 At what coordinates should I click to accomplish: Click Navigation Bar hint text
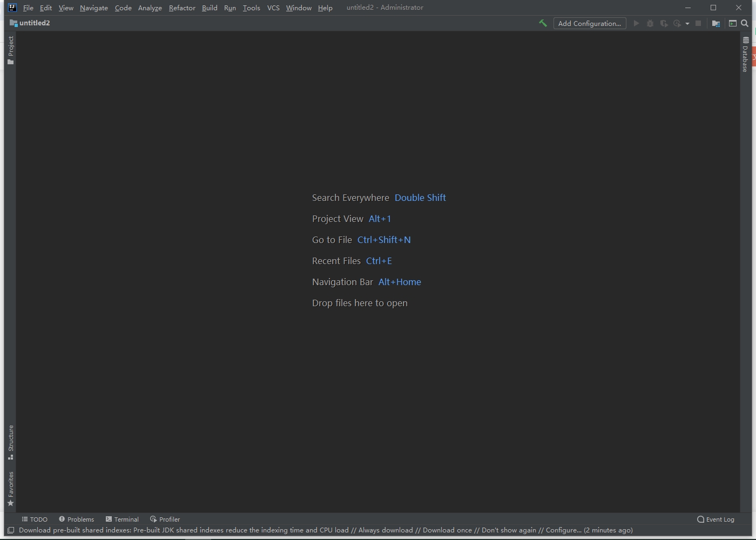342,282
